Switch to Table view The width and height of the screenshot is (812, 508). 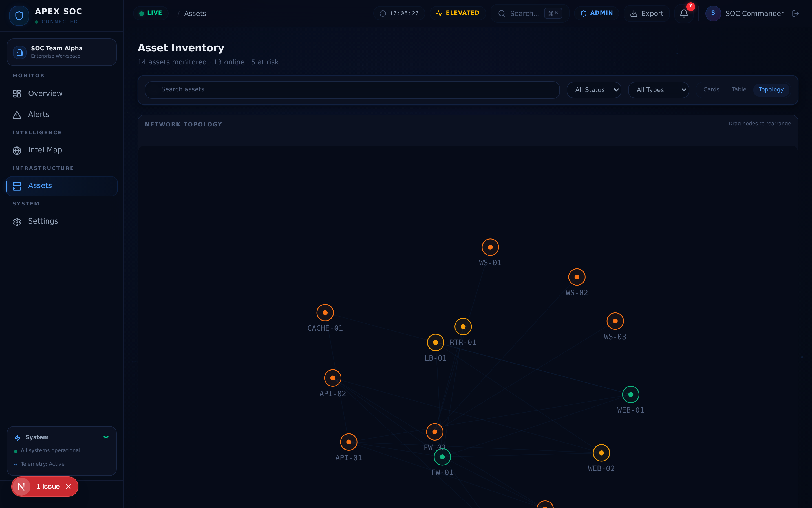[x=739, y=90]
